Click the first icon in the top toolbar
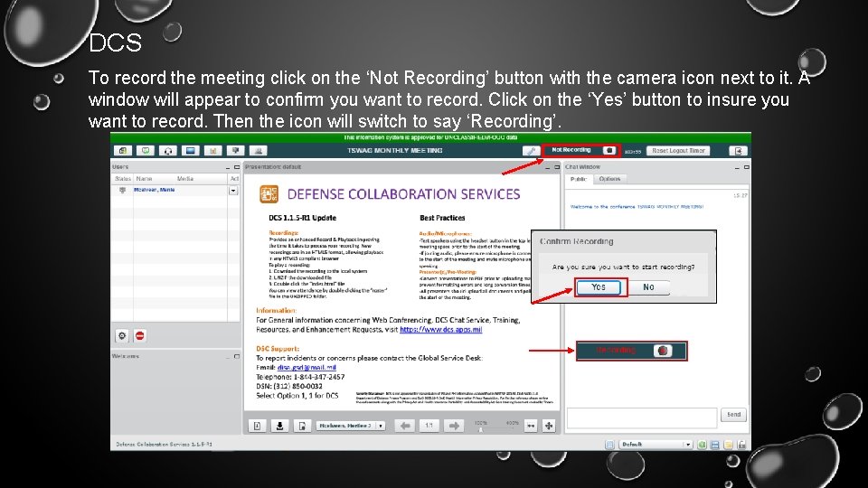This screenshot has width=868, height=488. tap(123, 151)
